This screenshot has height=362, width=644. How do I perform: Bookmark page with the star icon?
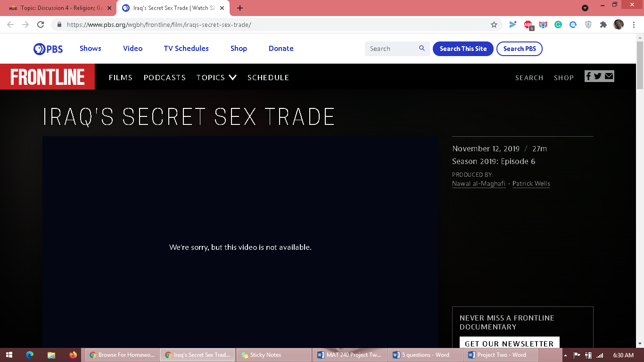pos(494,25)
